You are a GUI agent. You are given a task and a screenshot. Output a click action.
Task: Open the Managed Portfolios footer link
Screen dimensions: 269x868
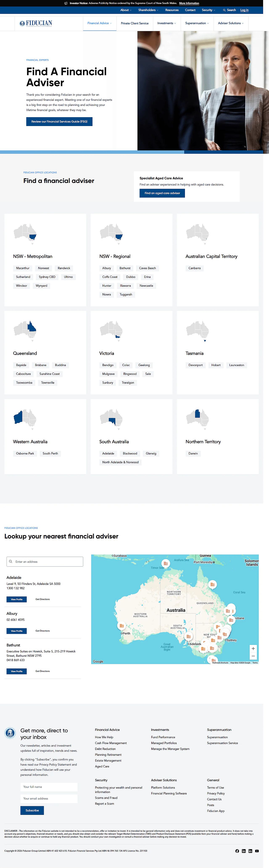point(164,743)
